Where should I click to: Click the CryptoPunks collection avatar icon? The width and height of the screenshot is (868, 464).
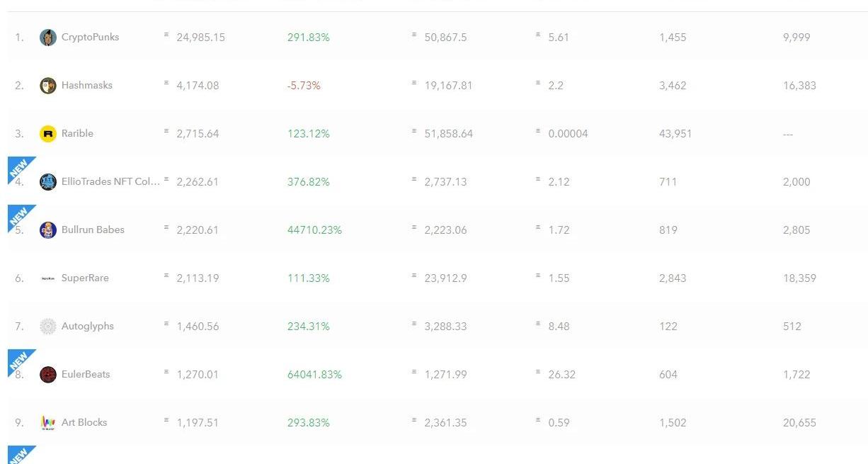pyautogui.click(x=48, y=38)
